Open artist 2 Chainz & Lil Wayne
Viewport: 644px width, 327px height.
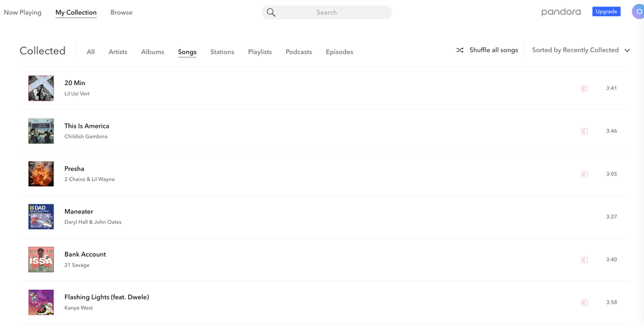[90, 179]
